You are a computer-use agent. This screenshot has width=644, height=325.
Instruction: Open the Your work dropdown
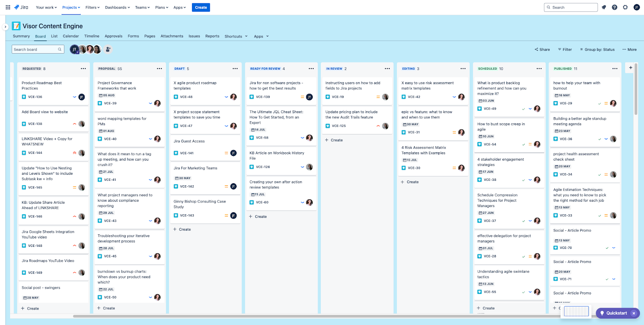pos(46,7)
